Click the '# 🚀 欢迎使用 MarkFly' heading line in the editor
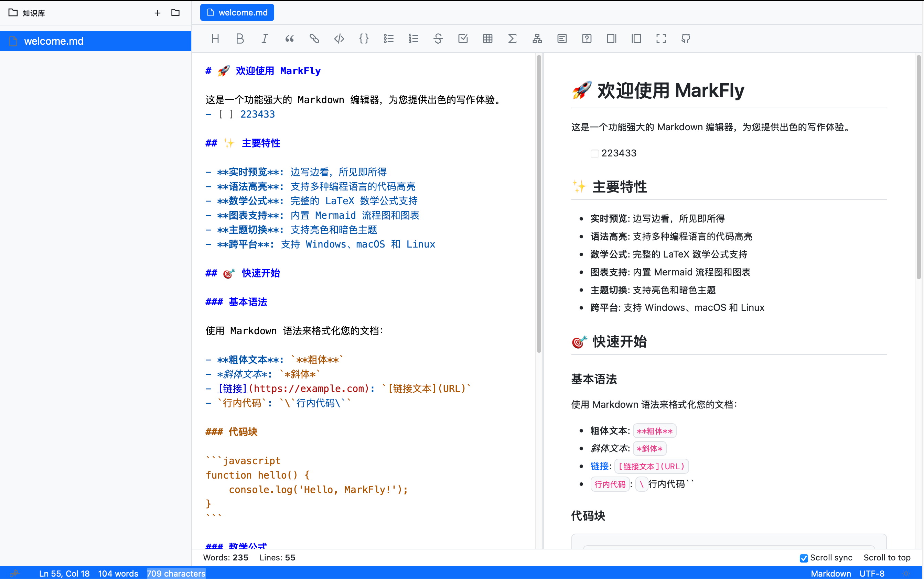This screenshot has width=924, height=579. tap(263, 71)
